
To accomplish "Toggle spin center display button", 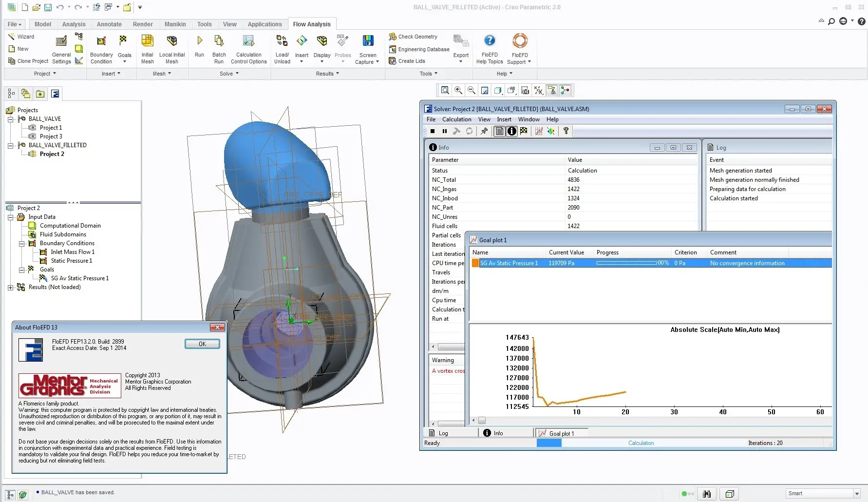I will coord(565,90).
